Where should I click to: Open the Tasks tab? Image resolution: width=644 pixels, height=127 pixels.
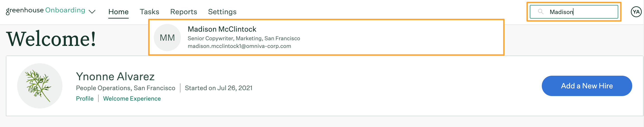tap(149, 12)
